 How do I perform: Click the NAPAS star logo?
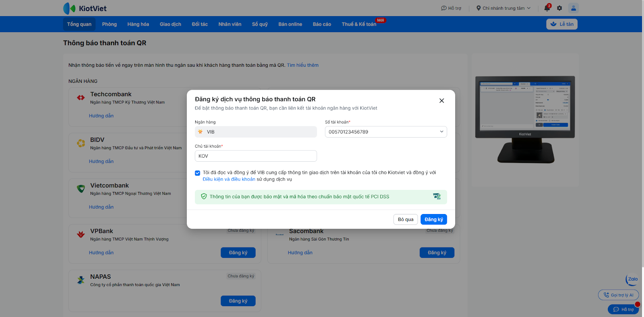pyautogui.click(x=81, y=280)
